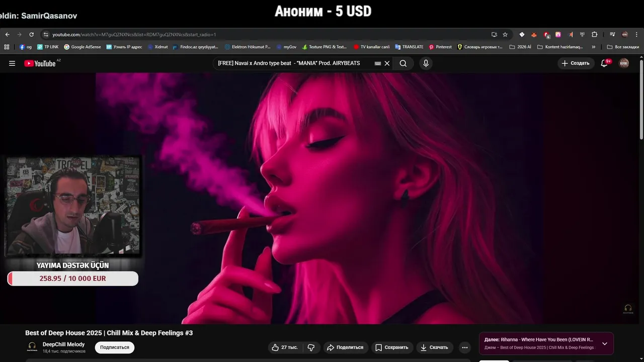Viewport: 644px width, 362px height.
Task: Share the video via Поделиться
Action: [345, 347]
